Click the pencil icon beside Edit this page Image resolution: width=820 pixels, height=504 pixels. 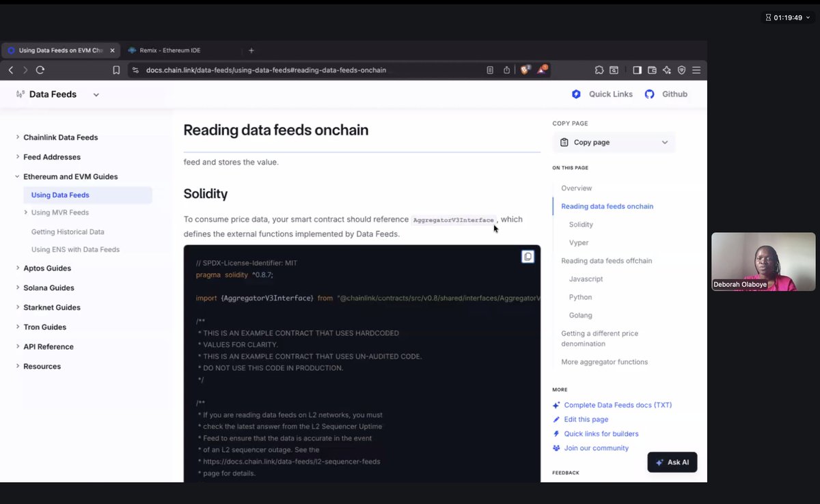[556, 419]
